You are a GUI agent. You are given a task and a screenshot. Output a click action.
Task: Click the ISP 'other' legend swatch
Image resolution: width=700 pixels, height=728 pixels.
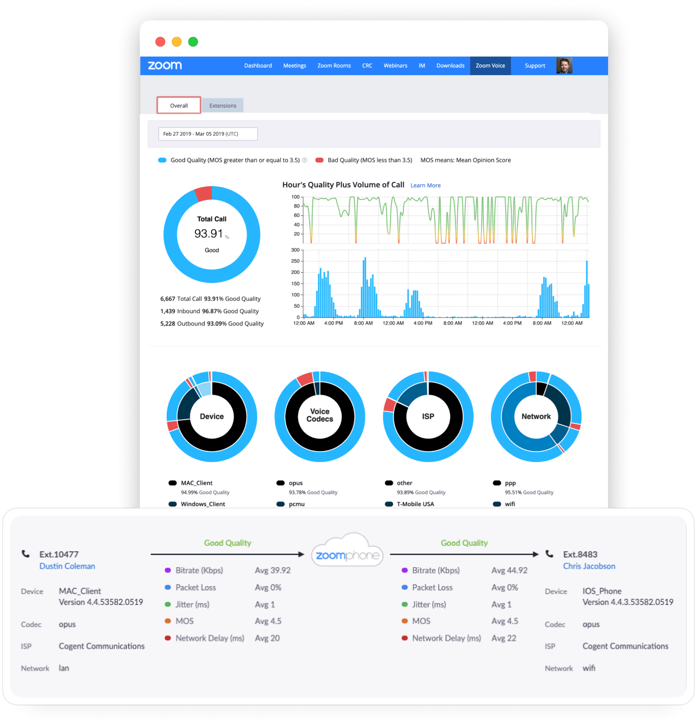pos(389,483)
